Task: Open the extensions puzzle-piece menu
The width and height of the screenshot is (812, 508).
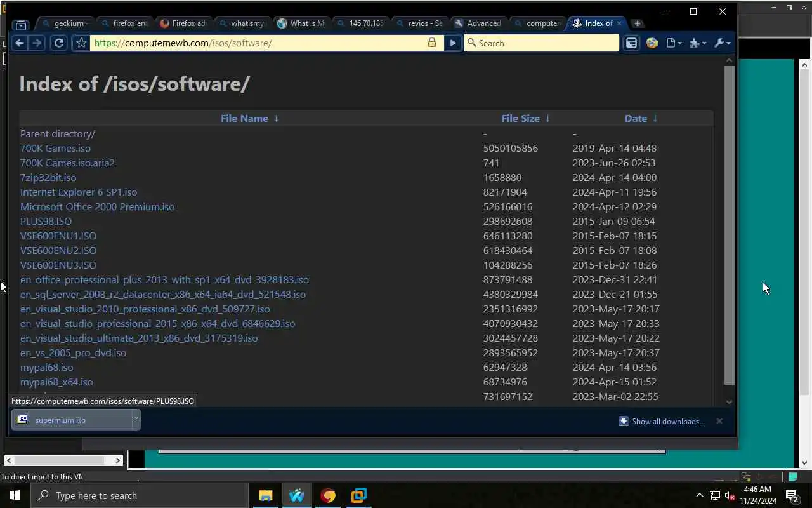Action: point(698,43)
